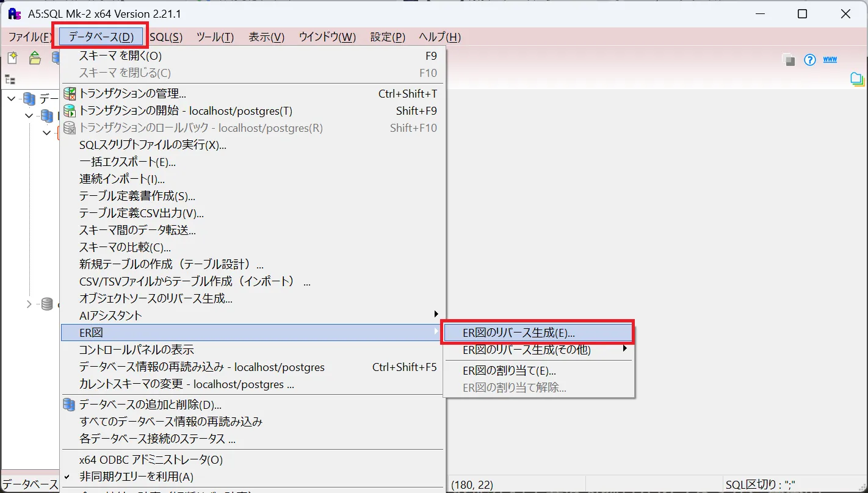Click the new document toolbar icon

point(12,58)
